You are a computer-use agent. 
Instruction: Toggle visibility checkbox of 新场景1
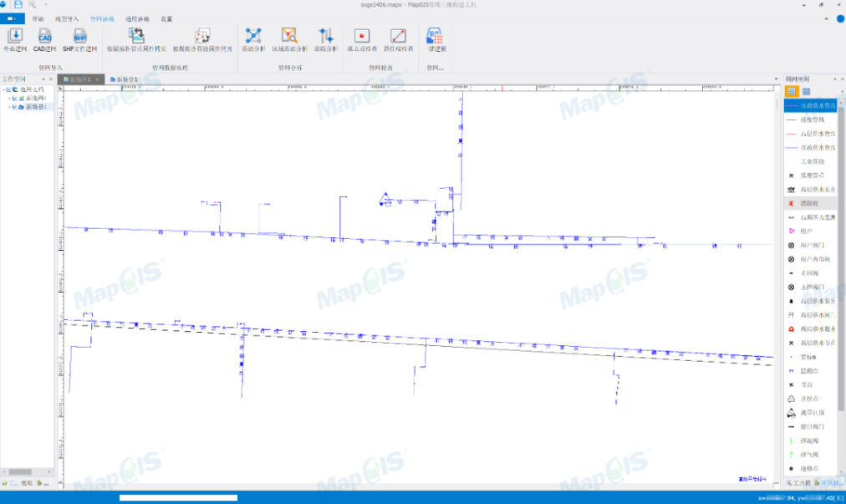[14, 107]
